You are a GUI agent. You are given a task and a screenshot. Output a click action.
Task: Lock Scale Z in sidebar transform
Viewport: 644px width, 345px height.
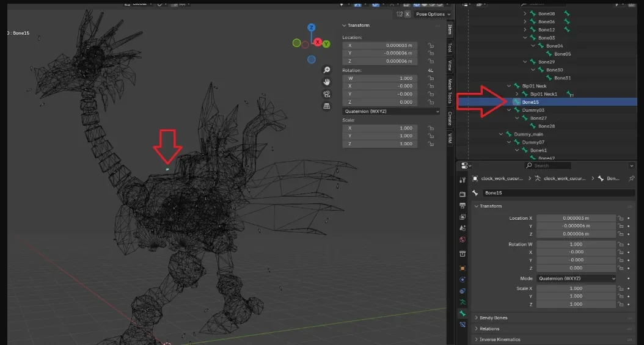point(431,144)
